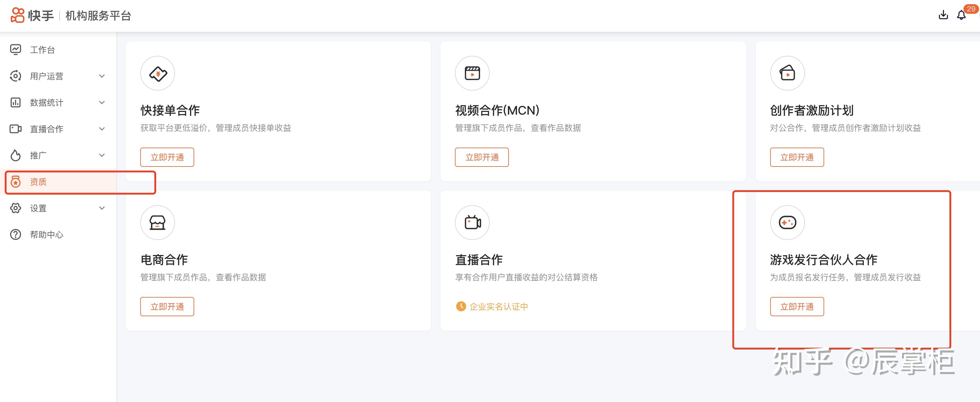The image size is (980, 402).
Task: Expand the 设置 submenu chevron
Action: pos(102,208)
